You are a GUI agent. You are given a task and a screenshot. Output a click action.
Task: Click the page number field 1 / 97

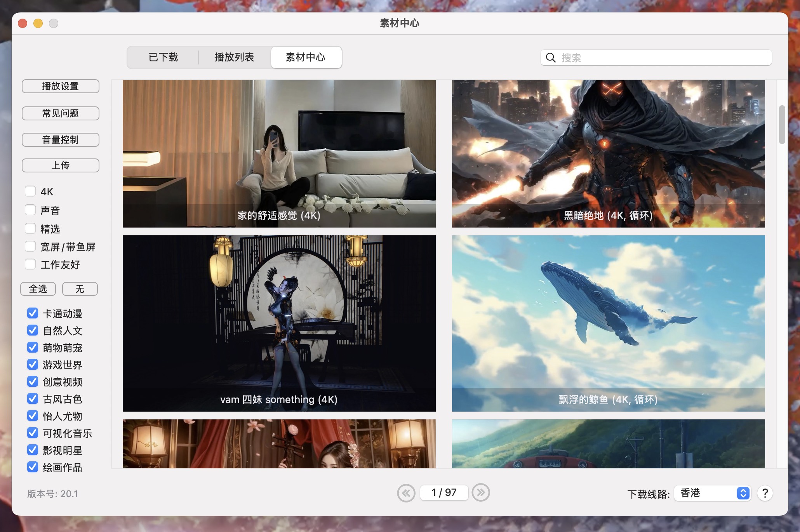(x=444, y=492)
